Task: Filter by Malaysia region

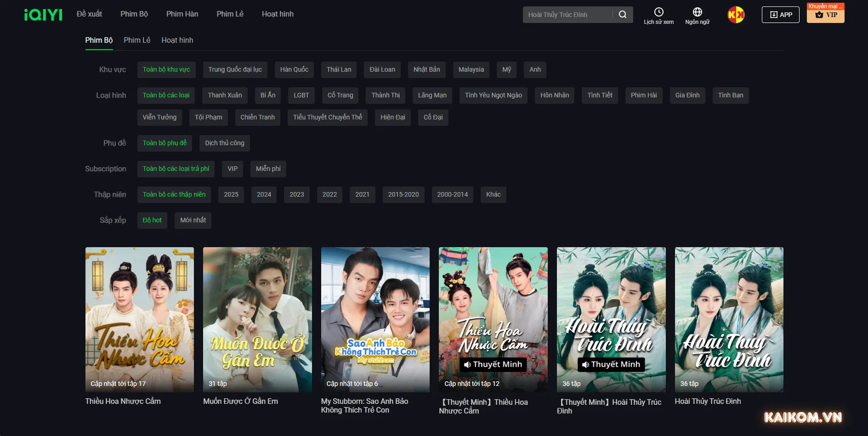Action: [471, 70]
